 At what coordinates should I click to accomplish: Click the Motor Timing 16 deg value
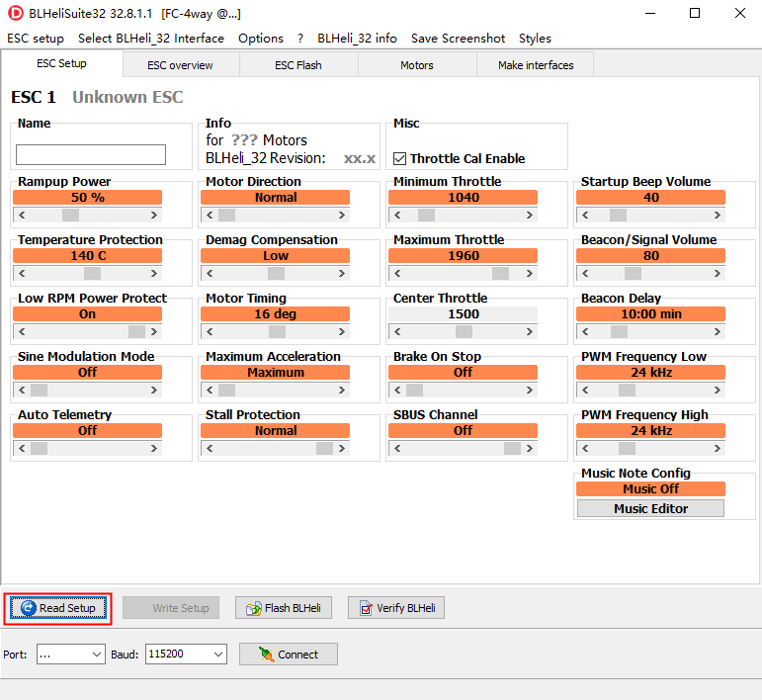pyautogui.click(x=275, y=314)
